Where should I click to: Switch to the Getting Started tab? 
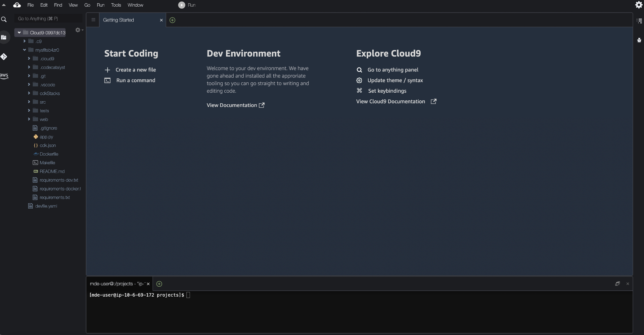pos(118,20)
